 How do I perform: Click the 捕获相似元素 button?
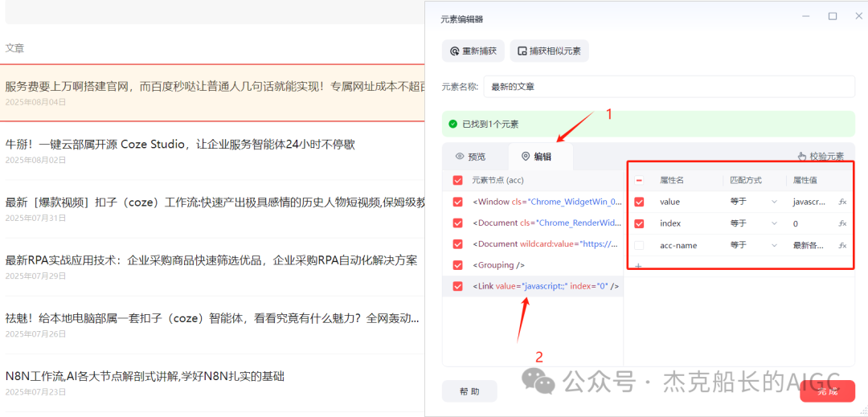click(x=549, y=51)
